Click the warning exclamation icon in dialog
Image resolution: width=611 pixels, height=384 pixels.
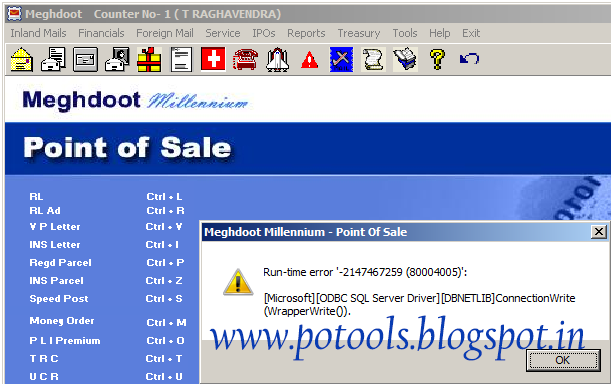[x=238, y=282]
